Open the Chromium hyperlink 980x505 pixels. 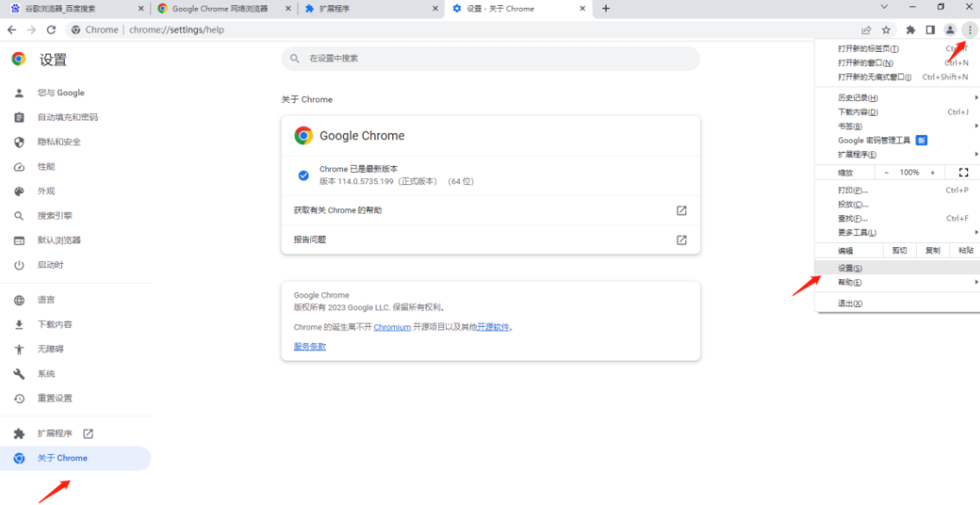click(x=391, y=327)
